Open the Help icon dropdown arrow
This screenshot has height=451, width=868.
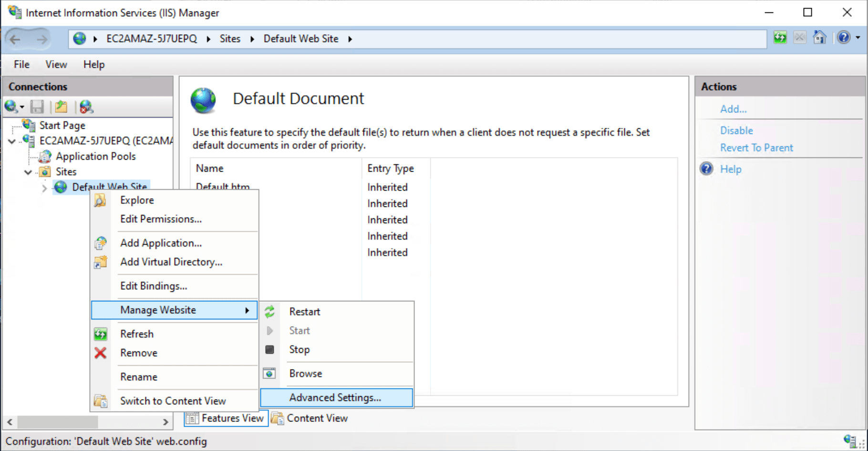(858, 38)
